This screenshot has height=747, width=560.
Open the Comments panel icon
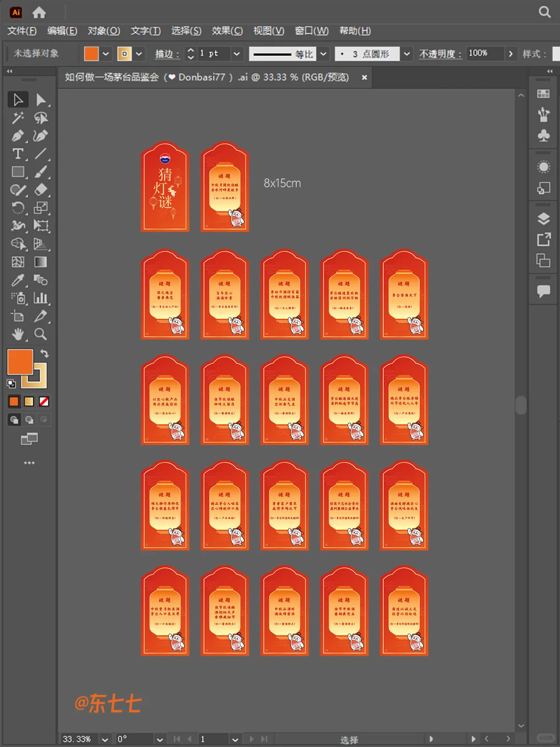[543, 291]
